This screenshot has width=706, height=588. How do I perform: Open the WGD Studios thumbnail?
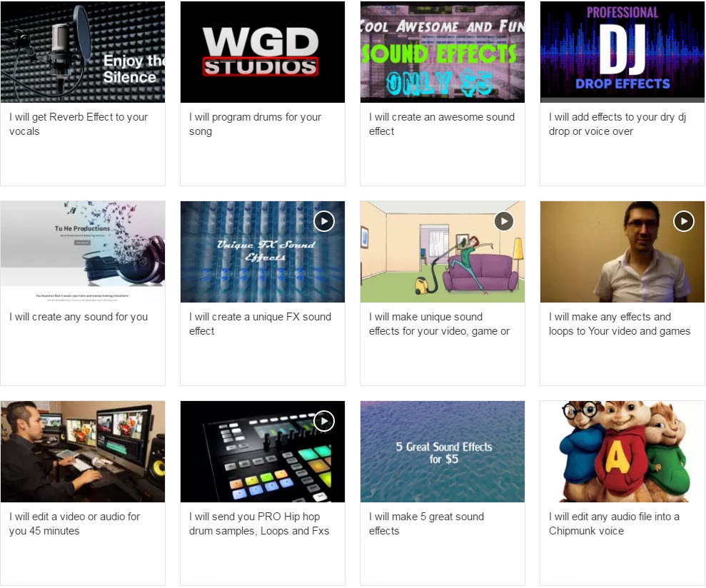[262, 52]
